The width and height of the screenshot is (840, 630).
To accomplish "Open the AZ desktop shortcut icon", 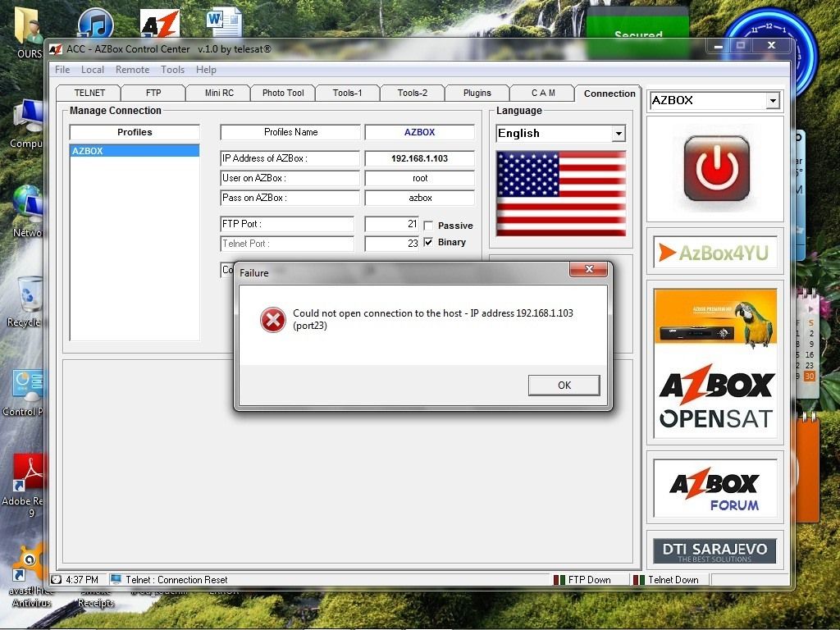I will coord(159,24).
